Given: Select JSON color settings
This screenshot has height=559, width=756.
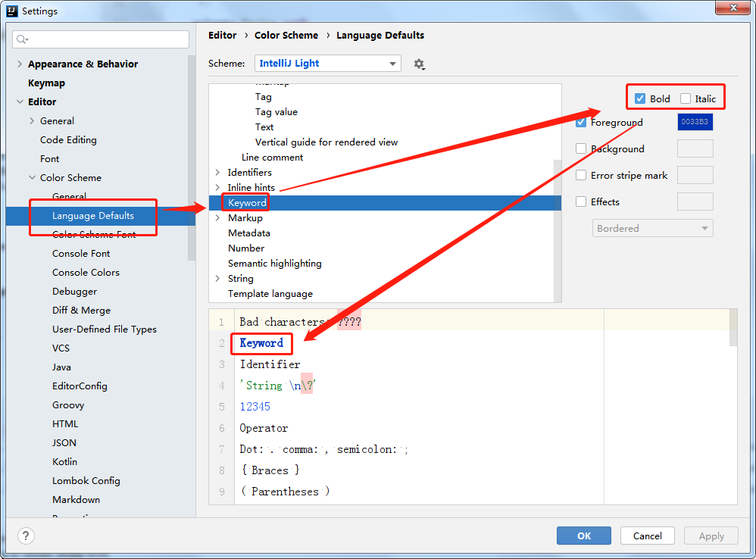Looking at the screenshot, I should click(x=64, y=443).
